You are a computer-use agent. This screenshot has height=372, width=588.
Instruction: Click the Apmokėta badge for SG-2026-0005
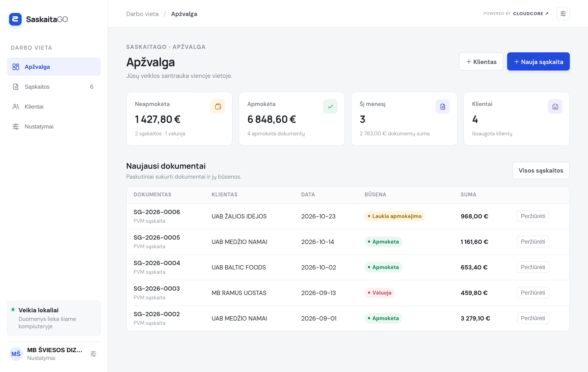coord(383,242)
